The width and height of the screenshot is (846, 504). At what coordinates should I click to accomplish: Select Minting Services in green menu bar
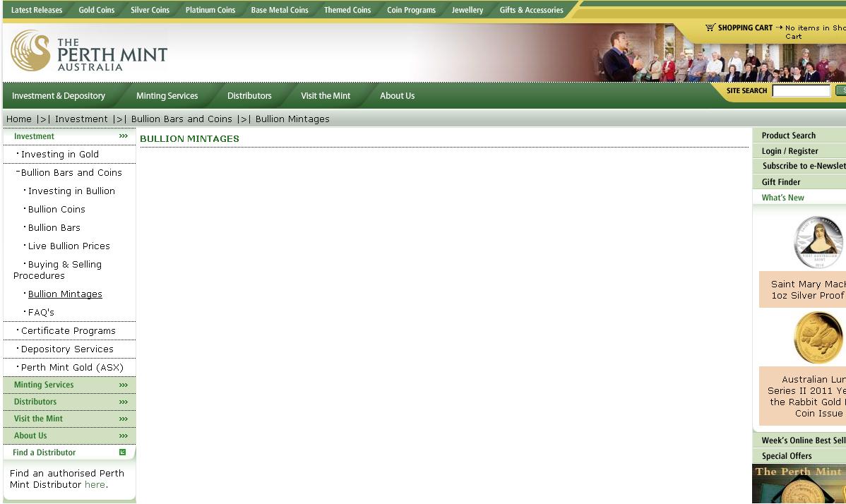coord(167,96)
